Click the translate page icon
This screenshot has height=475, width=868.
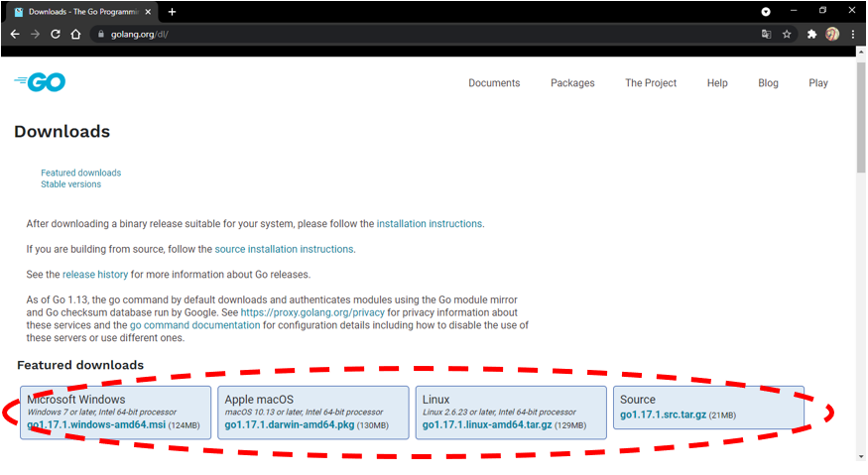[766, 34]
